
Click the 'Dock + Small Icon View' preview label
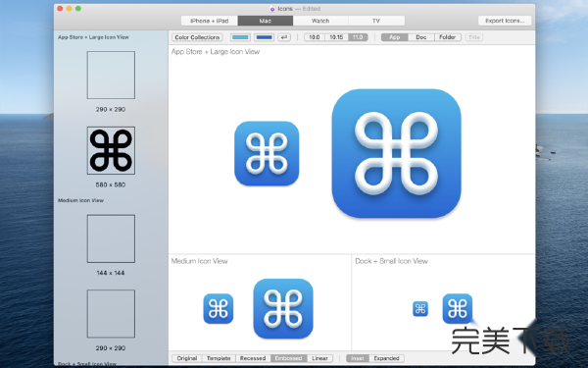point(391,261)
